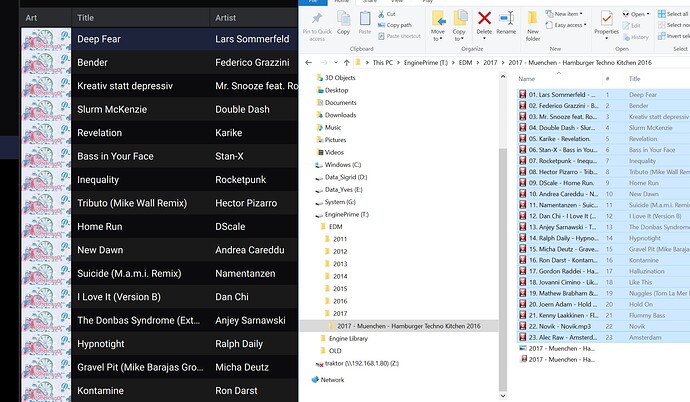Open recent locations dropdown arrow
Viewport: 690px width, 402px height.
(x=335, y=62)
